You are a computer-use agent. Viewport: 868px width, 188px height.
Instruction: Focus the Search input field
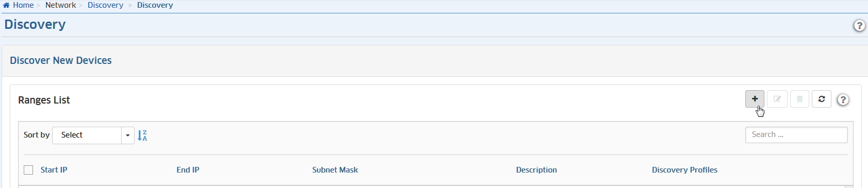point(796,135)
